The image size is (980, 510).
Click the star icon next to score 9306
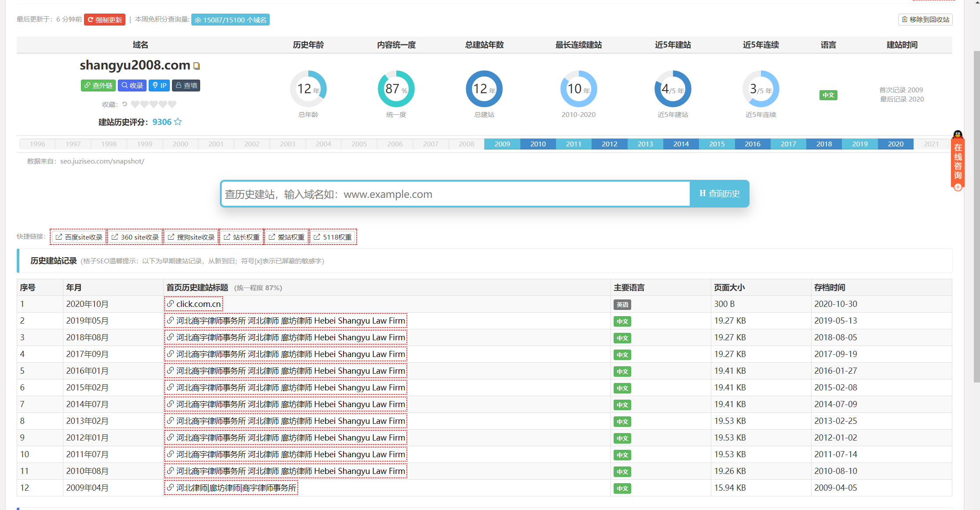[x=178, y=122]
